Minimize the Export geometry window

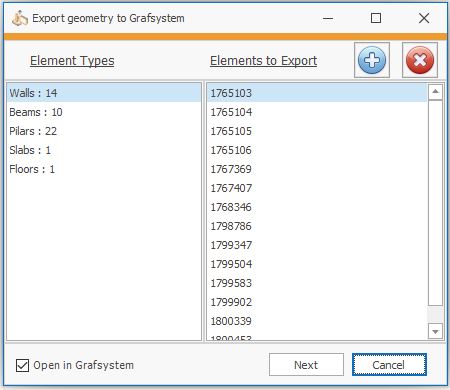pyautogui.click(x=328, y=18)
